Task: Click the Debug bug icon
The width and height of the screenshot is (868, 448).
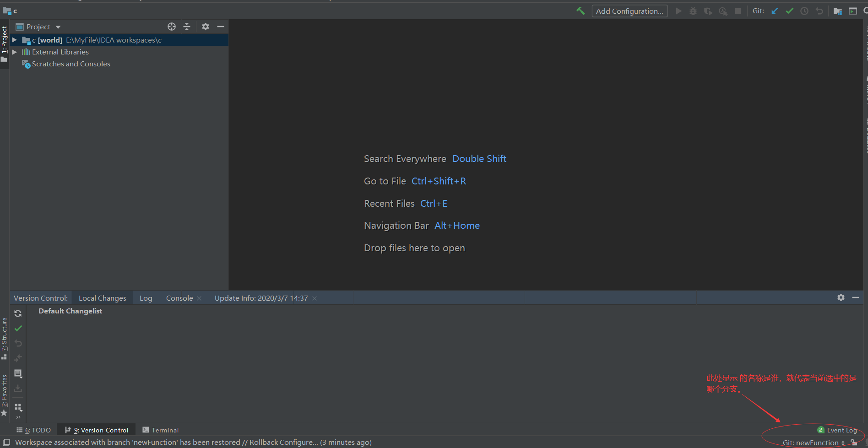Action: coord(693,11)
